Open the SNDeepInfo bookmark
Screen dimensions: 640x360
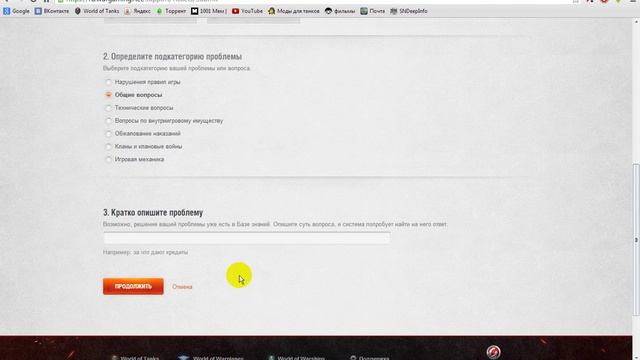409,11
